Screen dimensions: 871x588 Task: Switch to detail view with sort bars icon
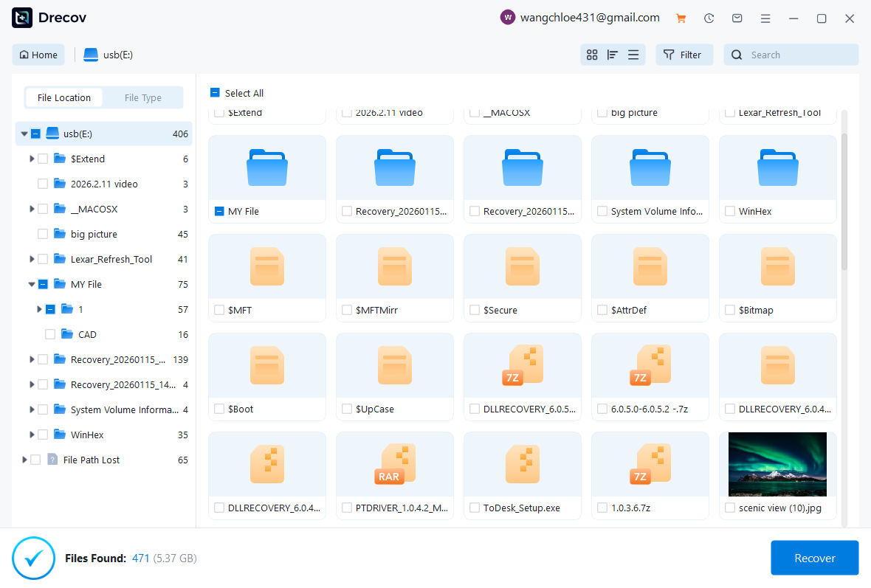613,55
